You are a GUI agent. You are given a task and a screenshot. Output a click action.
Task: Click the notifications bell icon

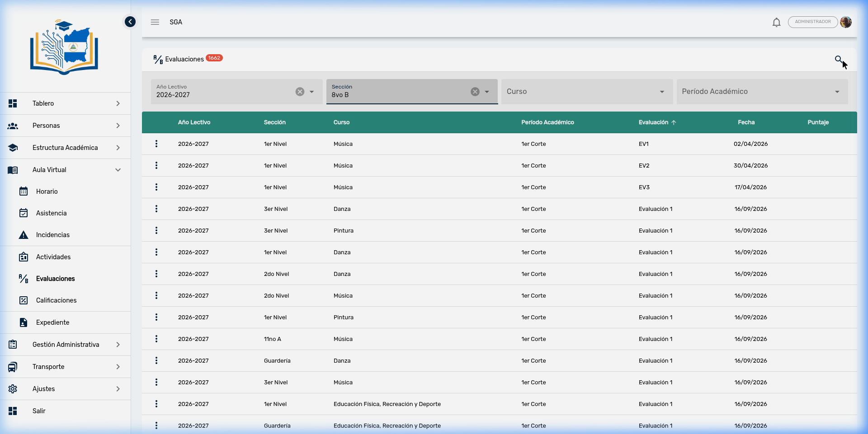coord(776,22)
